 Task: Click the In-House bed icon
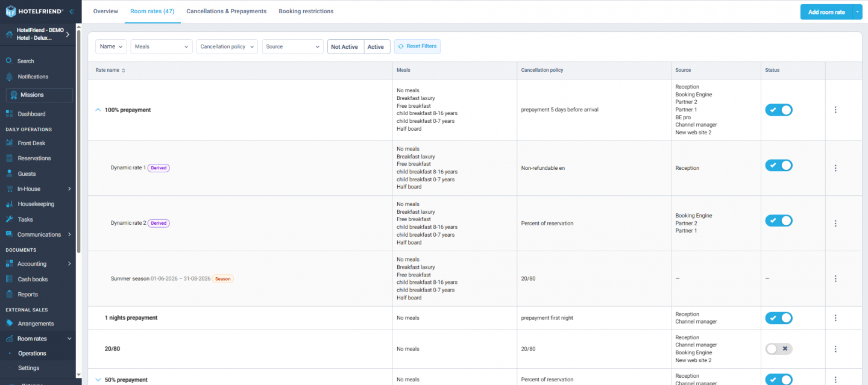coord(9,189)
